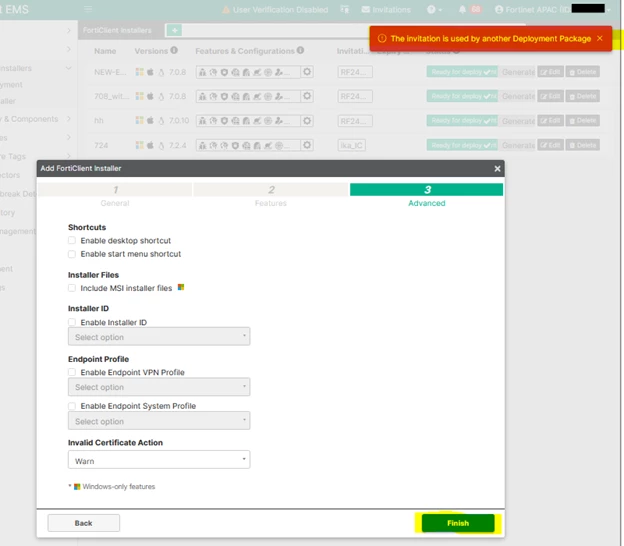
Task: Click warning triangle icon in top bar
Action: coord(226,10)
